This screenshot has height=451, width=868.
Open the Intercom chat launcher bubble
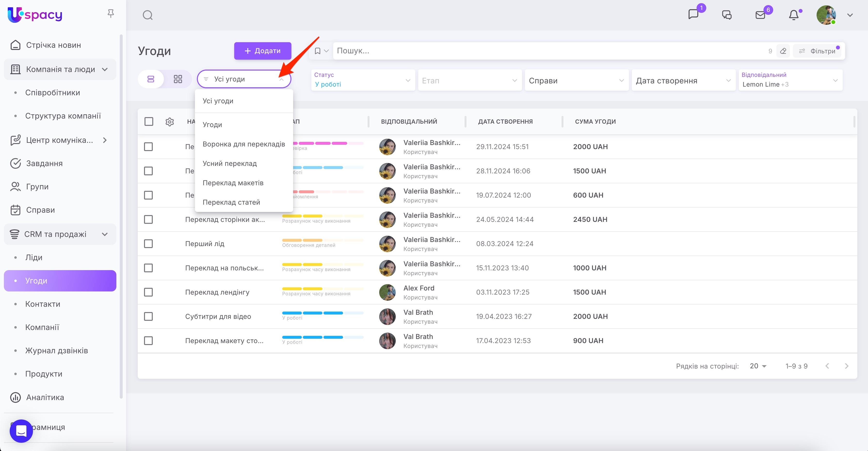tap(21, 431)
